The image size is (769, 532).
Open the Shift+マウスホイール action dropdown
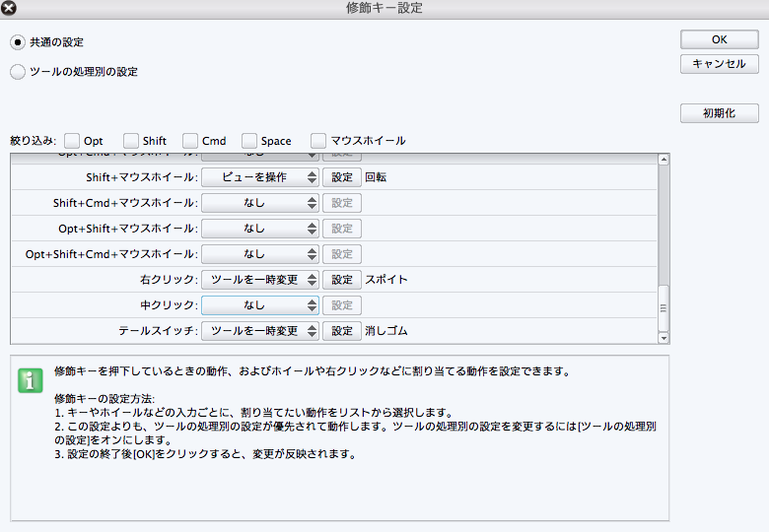click(260, 177)
